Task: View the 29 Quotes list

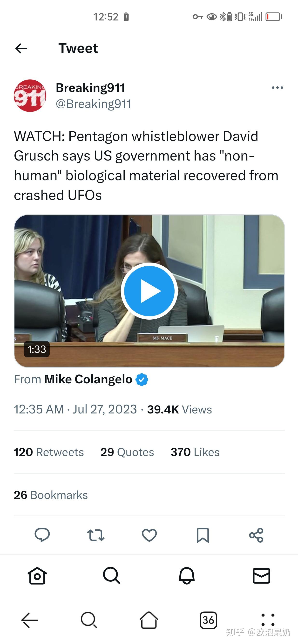Action: pyautogui.click(x=127, y=452)
